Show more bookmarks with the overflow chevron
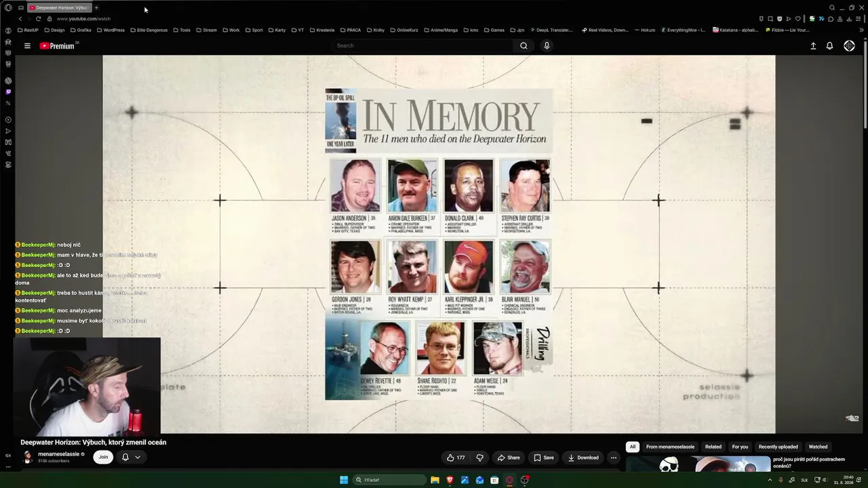The image size is (868, 488). (x=861, y=30)
